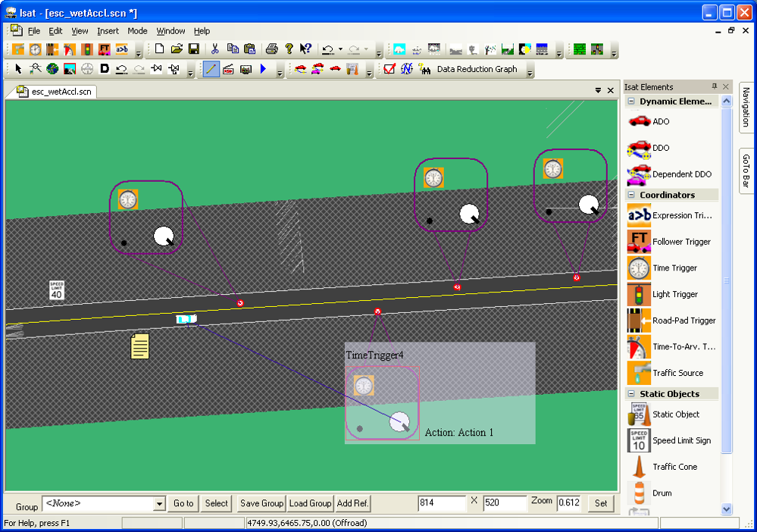Open the Group dropdown list

click(x=159, y=503)
